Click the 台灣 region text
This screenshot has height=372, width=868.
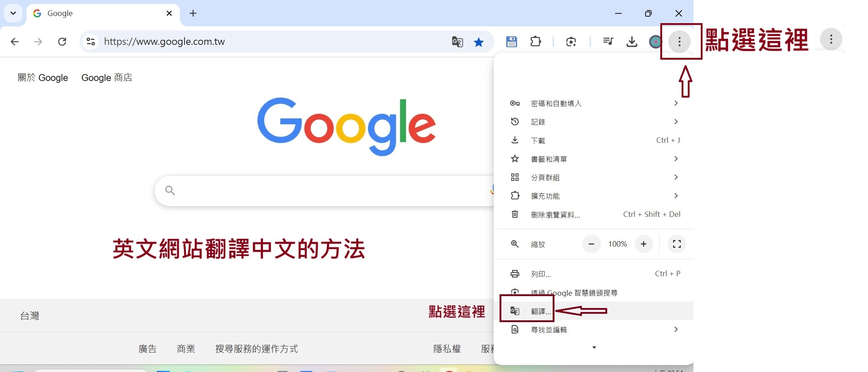point(30,316)
